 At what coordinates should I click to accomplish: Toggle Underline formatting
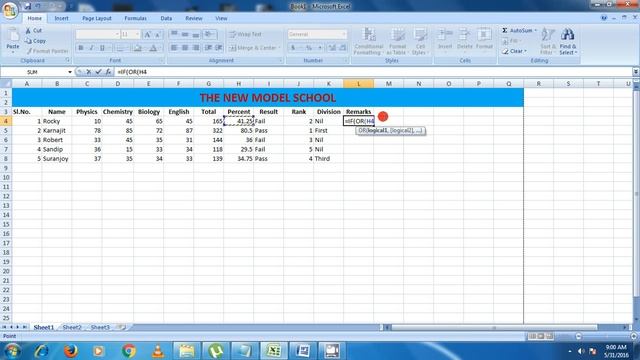102,48
